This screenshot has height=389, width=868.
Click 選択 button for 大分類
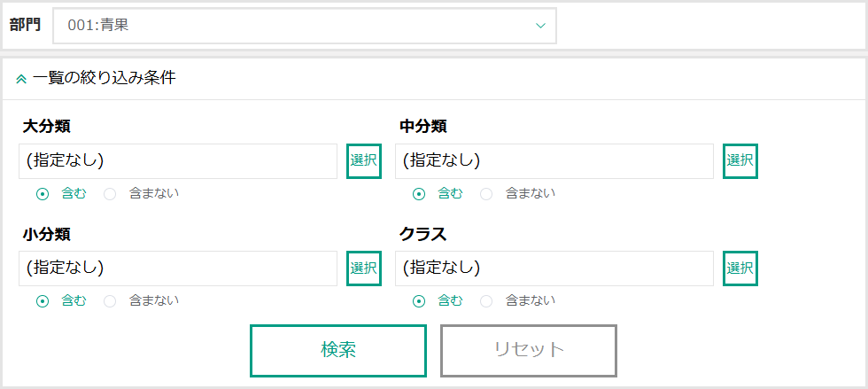click(364, 161)
